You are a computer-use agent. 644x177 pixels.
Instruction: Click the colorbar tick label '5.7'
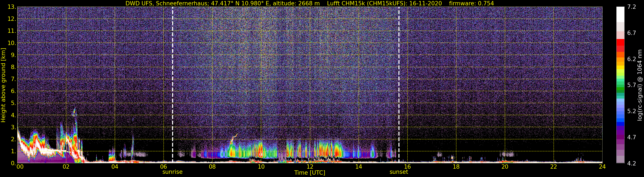[x=632, y=85]
